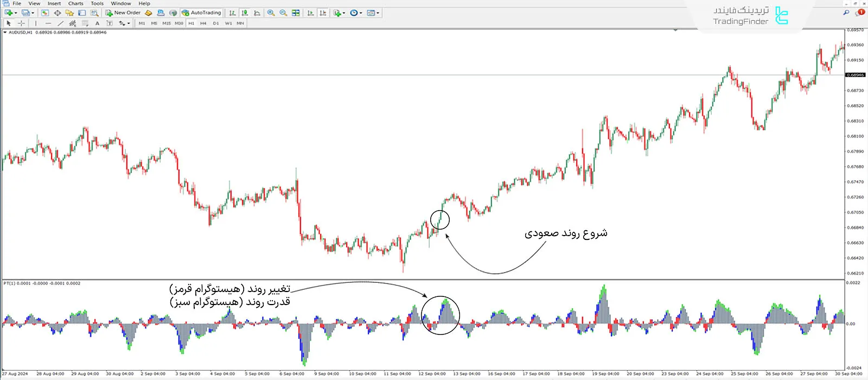Open the Insert menu
The image size is (868, 380).
point(54,3)
